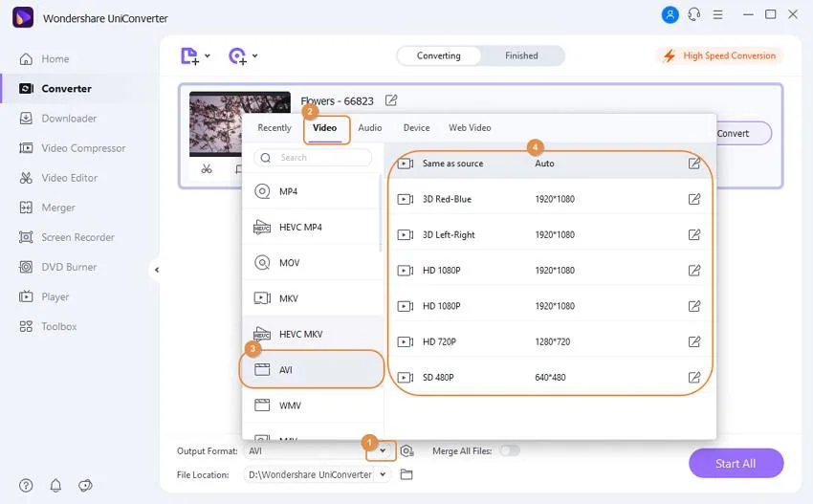This screenshot has height=504, width=813.
Task: Click the format Search field
Action: tap(313, 158)
